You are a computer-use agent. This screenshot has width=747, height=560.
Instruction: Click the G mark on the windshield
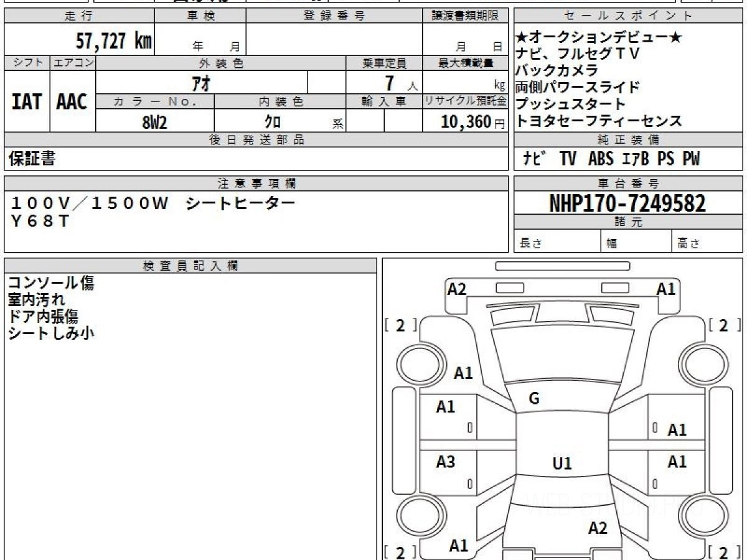[533, 399]
